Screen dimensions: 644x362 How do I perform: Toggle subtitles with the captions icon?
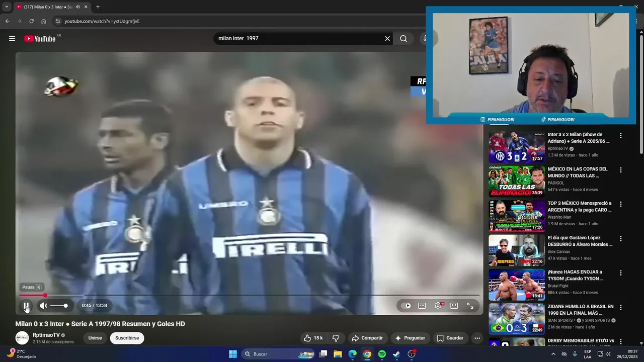pos(422,306)
